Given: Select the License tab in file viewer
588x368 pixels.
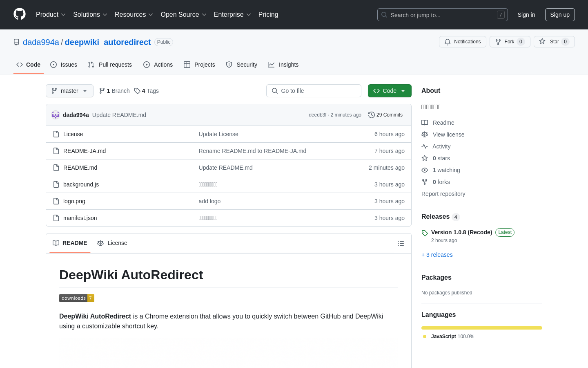Looking at the screenshot, I should point(112,243).
